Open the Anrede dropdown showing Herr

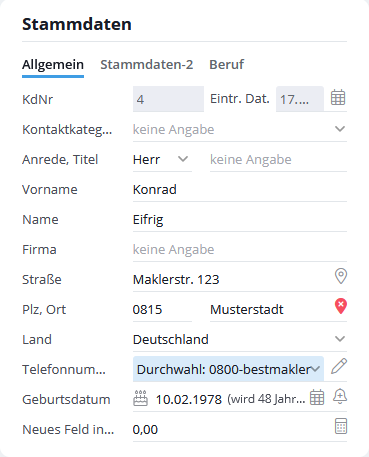pyautogui.click(x=162, y=159)
